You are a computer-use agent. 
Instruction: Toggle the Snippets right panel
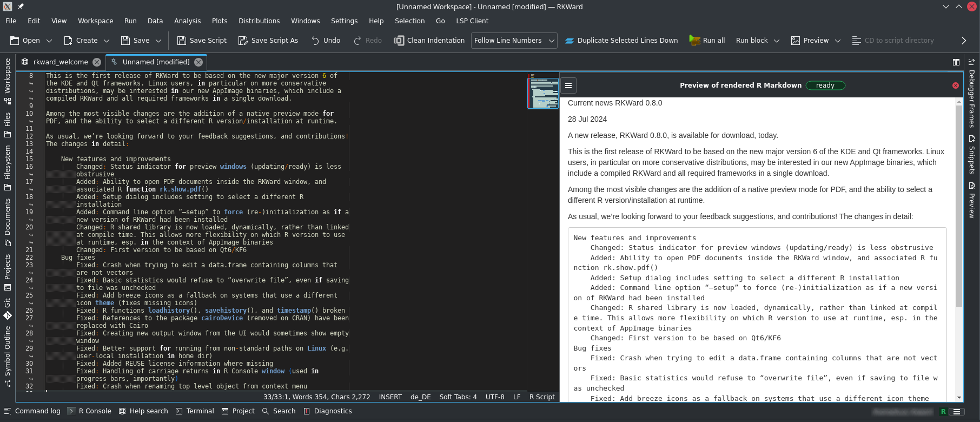tap(971, 155)
